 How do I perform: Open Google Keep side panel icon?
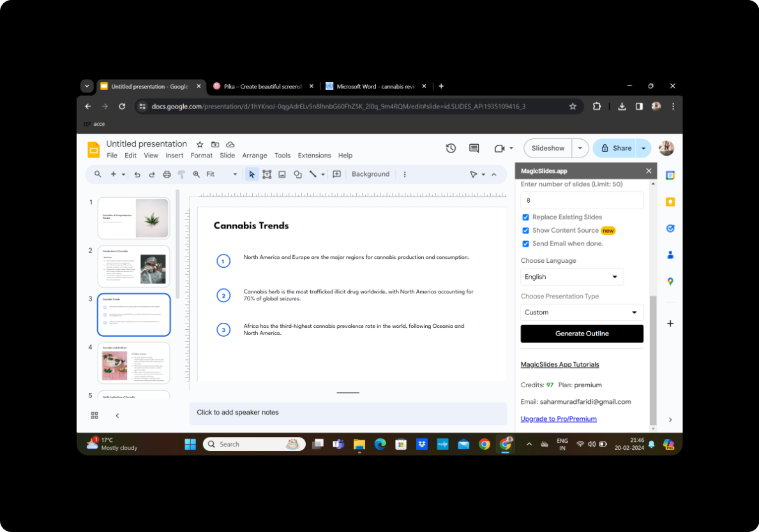(x=670, y=202)
